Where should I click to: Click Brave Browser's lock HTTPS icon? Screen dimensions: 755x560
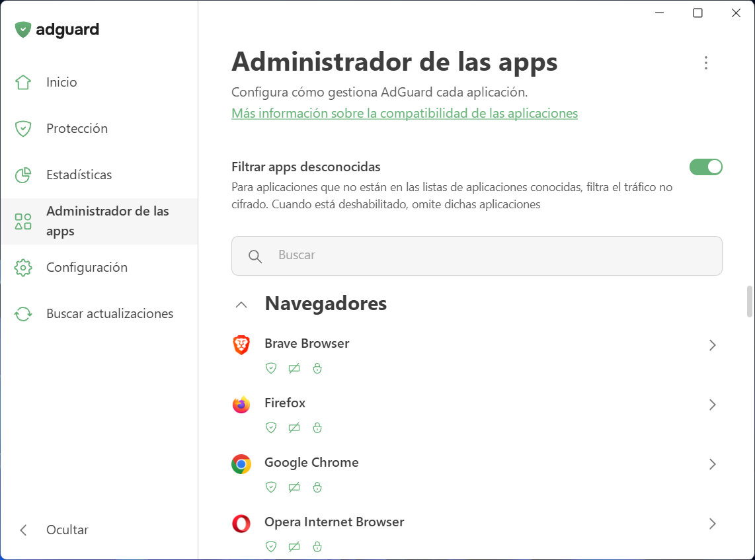(317, 368)
